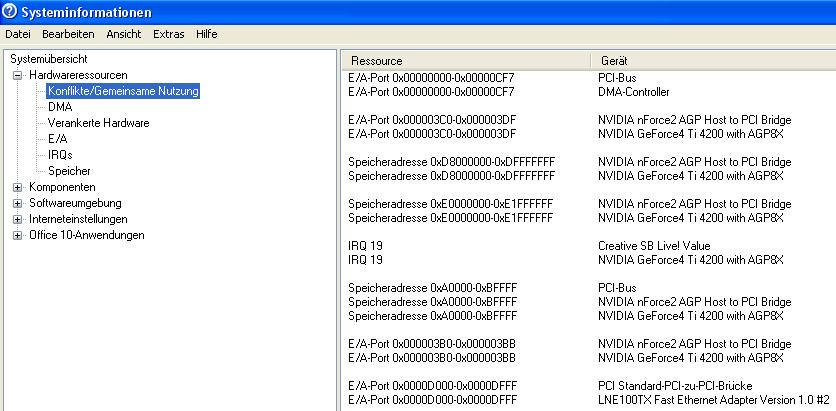Click LNE100TX Fast Ethernet Adapter entry
This screenshot has height=411, width=836.
tap(714, 400)
